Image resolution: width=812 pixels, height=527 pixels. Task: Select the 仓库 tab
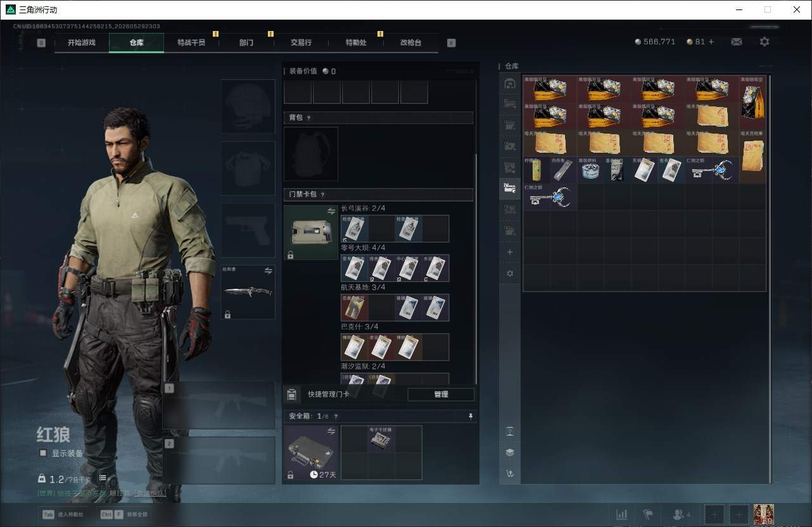[x=137, y=42]
